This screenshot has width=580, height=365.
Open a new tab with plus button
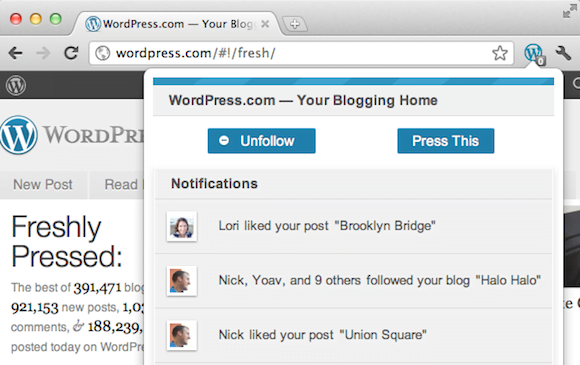tap(295, 24)
